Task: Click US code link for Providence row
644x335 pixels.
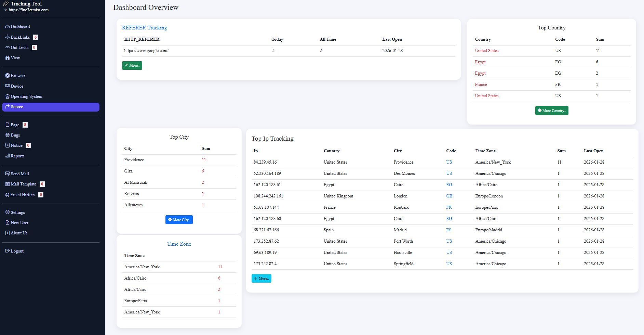Action: click(449, 162)
